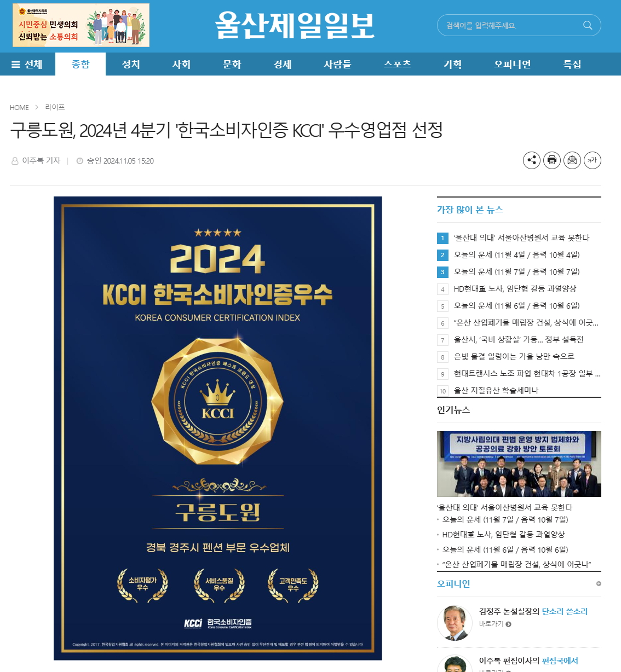
Task: Click the font size (가가) icon
Action: [x=593, y=160]
